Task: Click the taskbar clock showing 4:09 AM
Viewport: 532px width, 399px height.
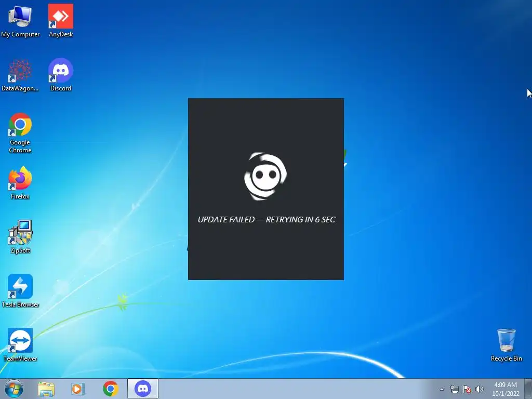Action: (506, 389)
